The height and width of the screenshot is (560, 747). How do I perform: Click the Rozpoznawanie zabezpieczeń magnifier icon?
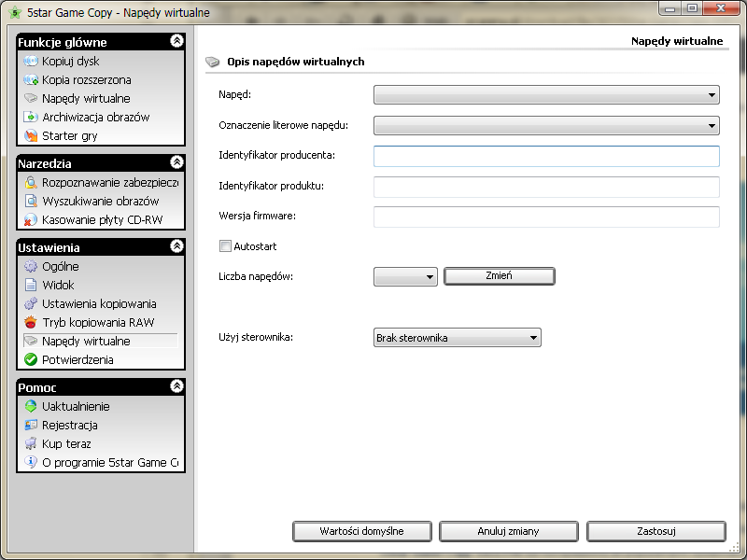(31, 182)
